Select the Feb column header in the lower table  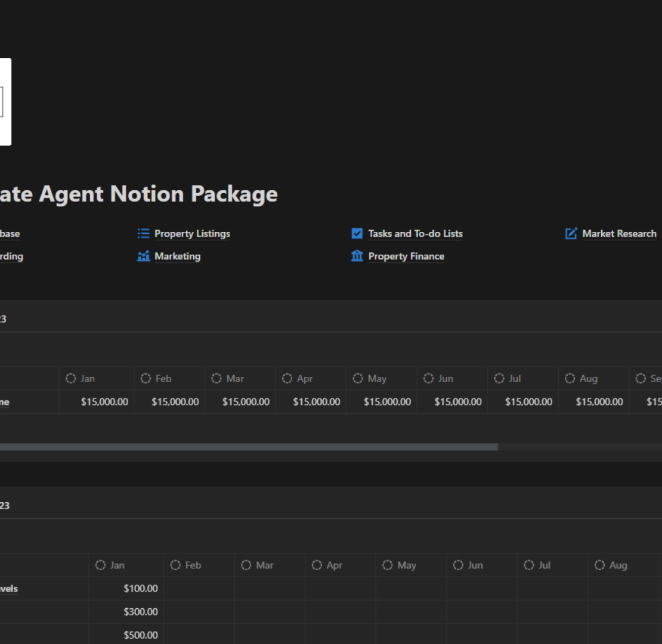(x=199, y=565)
